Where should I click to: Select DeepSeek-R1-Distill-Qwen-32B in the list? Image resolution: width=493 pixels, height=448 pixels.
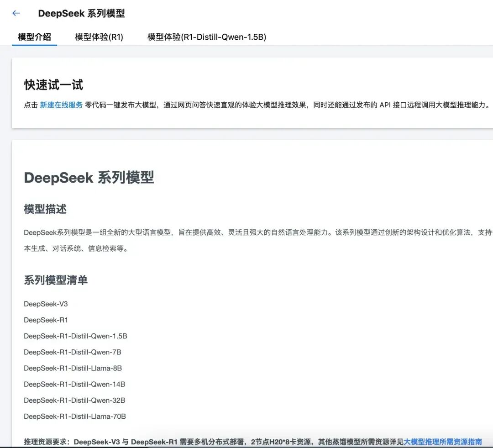74,400
